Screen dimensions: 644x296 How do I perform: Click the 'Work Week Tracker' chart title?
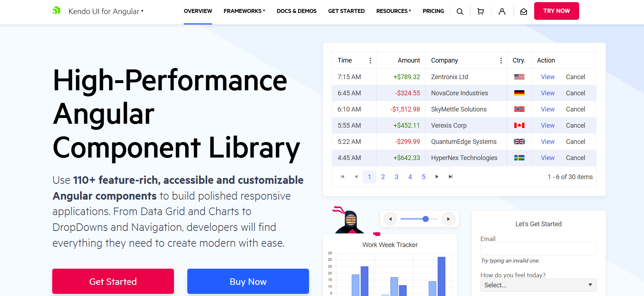(390, 245)
